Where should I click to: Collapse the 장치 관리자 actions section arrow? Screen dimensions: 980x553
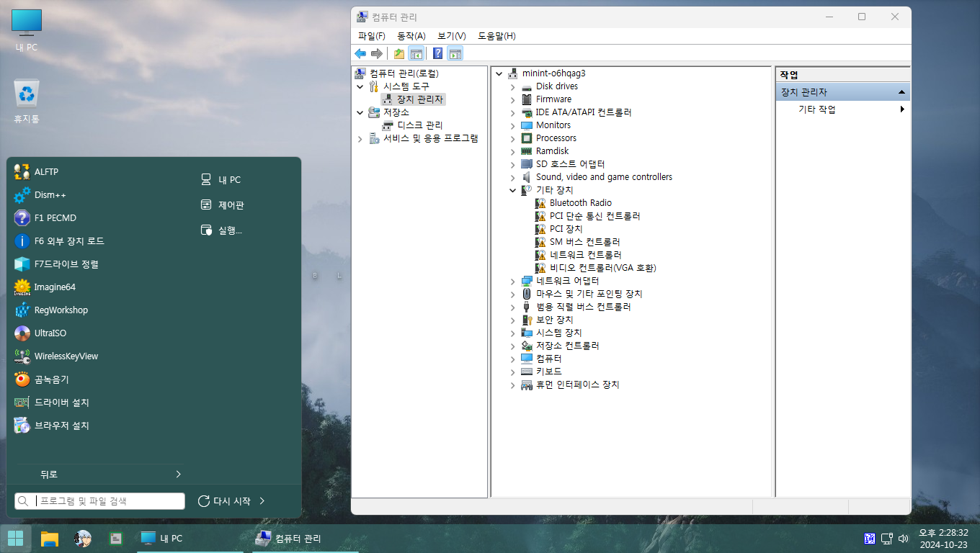(x=901, y=92)
